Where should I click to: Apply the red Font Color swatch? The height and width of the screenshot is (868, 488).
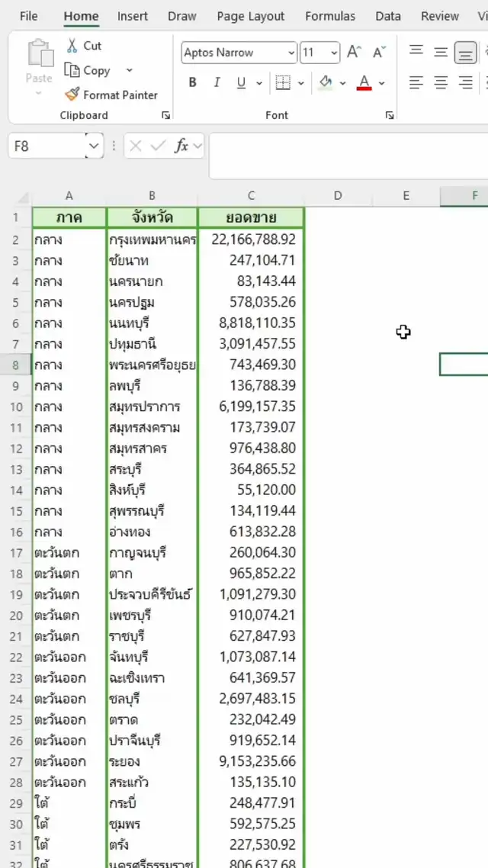coord(364,83)
